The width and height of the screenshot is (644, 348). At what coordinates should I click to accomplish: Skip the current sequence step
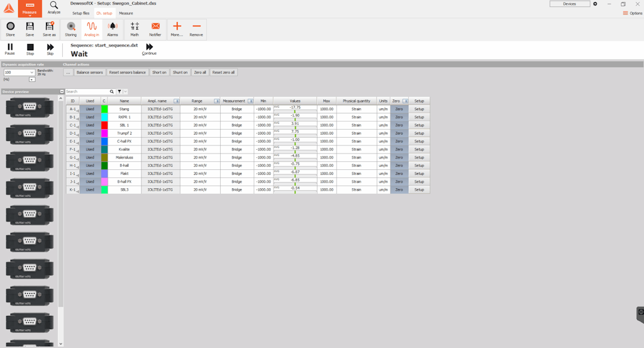[50, 49]
